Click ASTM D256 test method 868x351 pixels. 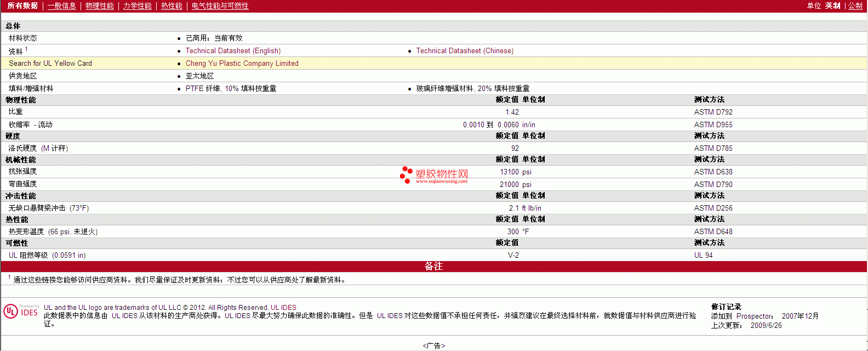point(713,208)
